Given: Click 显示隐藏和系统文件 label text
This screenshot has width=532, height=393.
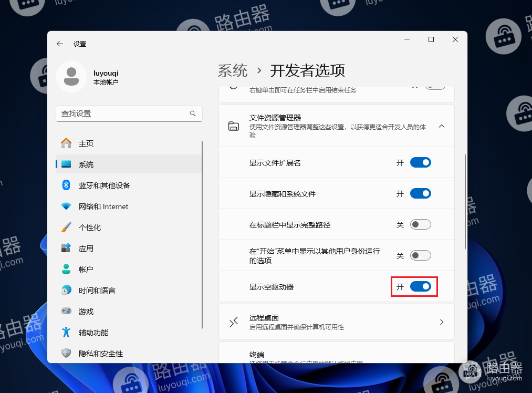Looking at the screenshot, I should (x=283, y=194).
